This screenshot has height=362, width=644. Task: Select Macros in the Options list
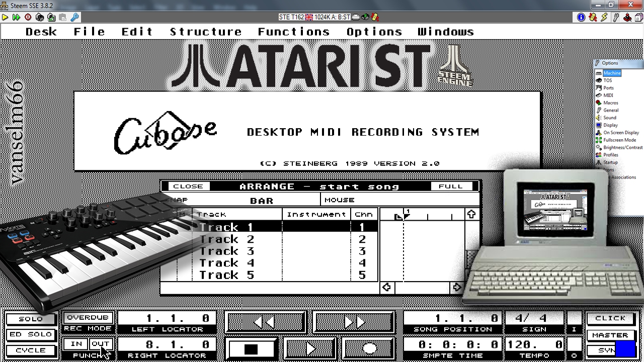point(611,103)
